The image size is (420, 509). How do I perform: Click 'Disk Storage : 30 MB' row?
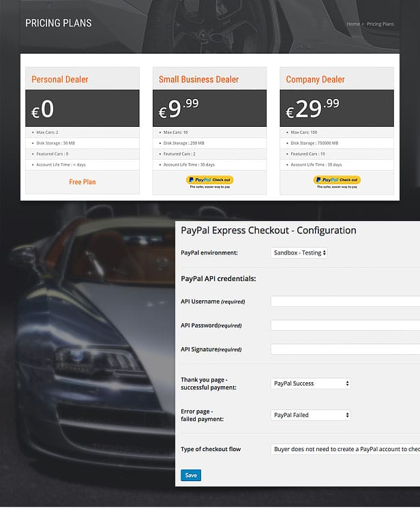point(82,143)
